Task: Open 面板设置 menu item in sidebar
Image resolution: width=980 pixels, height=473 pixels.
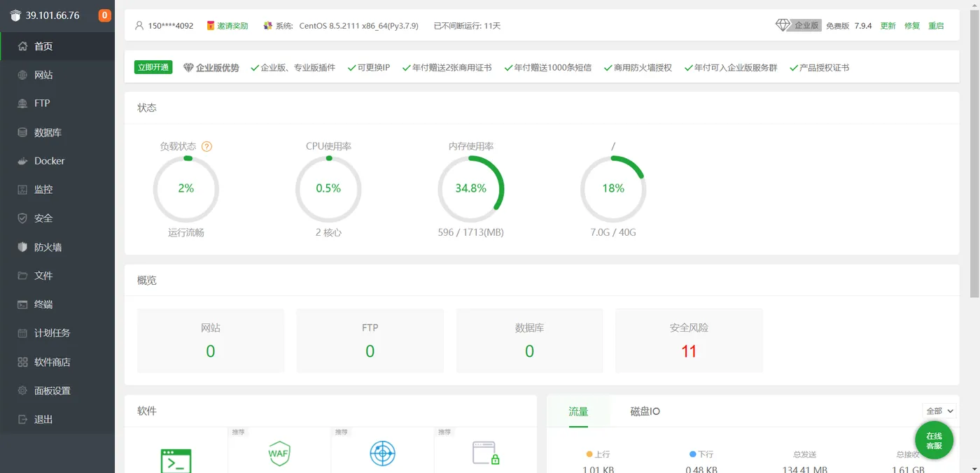Action: point(57,390)
